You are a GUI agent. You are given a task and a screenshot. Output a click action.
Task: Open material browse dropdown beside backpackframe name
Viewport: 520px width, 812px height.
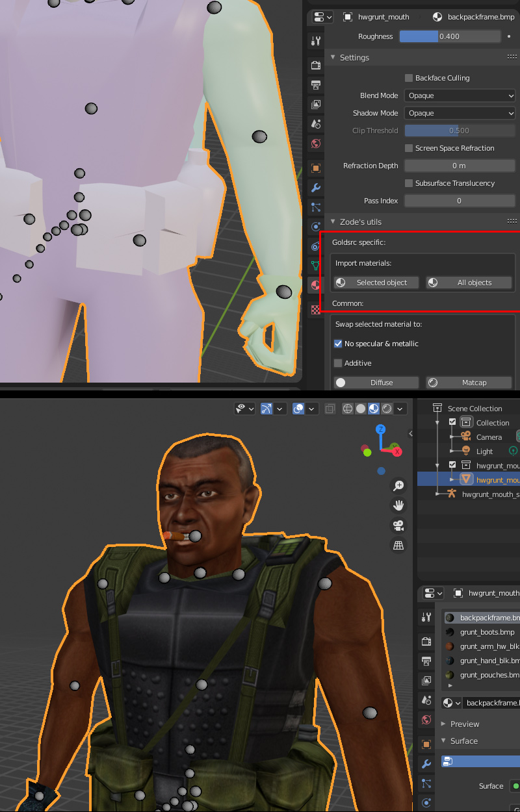click(x=452, y=703)
